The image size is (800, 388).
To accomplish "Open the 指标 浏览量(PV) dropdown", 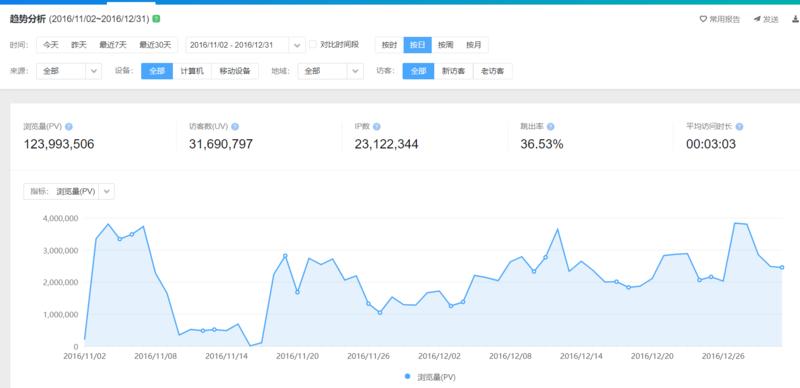I will (69, 191).
